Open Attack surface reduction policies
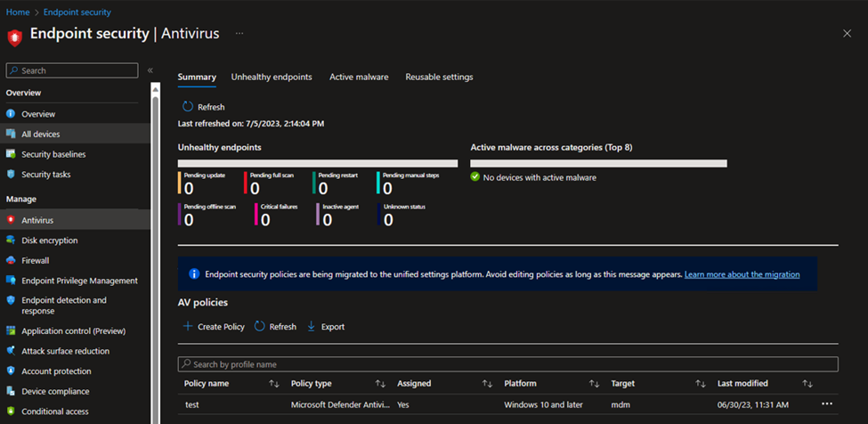The width and height of the screenshot is (868, 424). [65, 351]
